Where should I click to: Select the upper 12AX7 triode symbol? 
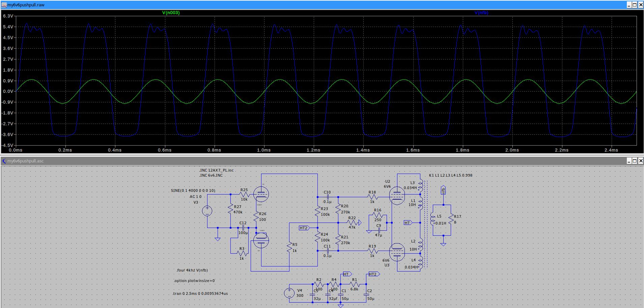click(261, 194)
